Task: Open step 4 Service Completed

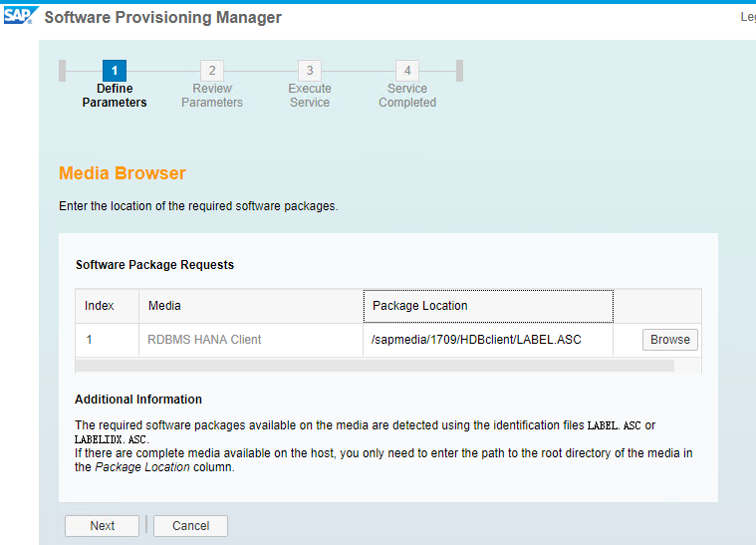Action: point(407,71)
